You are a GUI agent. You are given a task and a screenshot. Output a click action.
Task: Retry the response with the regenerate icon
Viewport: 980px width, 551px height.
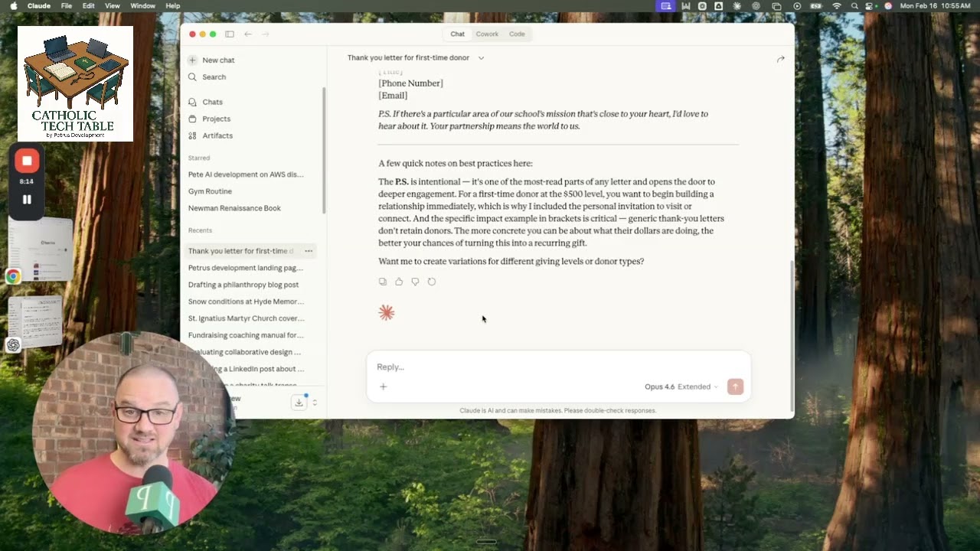coord(432,282)
